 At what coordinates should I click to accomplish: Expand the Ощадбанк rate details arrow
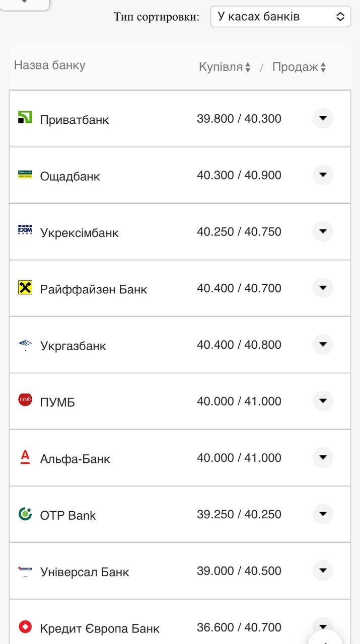[323, 175]
